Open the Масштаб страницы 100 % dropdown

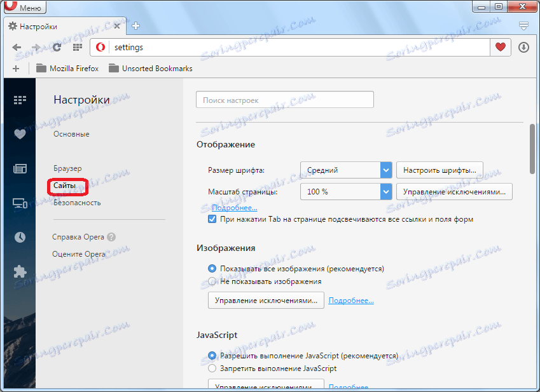coord(346,191)
